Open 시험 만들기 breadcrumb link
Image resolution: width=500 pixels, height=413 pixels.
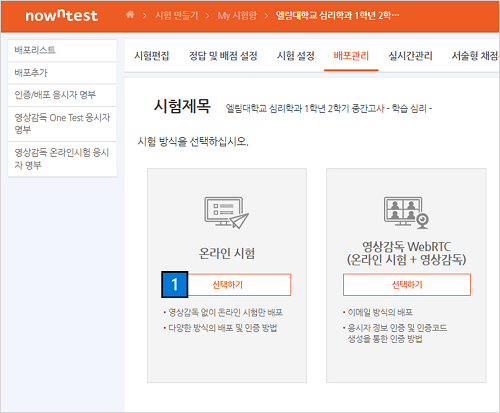tap(177, 15)
